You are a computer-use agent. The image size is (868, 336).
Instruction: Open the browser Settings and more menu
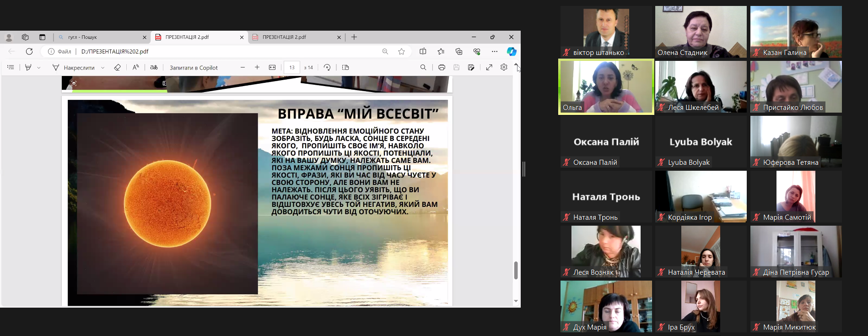[495, 51]
